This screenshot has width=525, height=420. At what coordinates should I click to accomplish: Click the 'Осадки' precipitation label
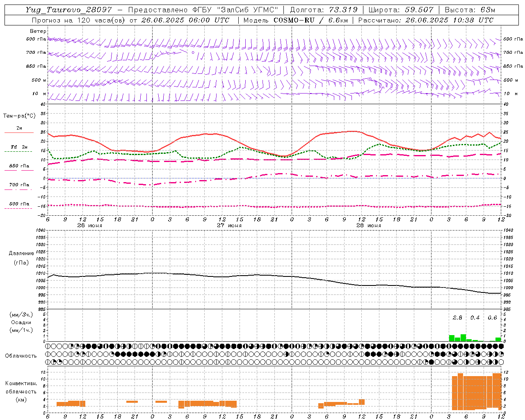[x=21, y=322]
